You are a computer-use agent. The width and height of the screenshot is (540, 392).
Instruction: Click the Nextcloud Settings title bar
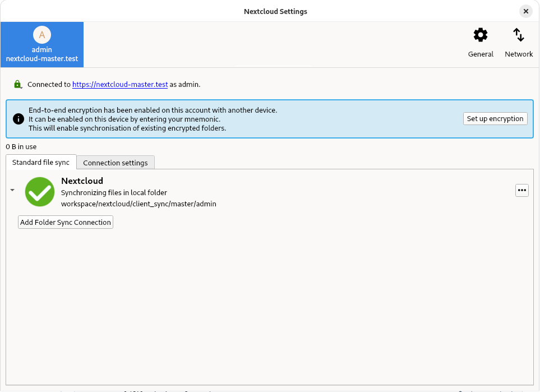click(x=275, y=11)
